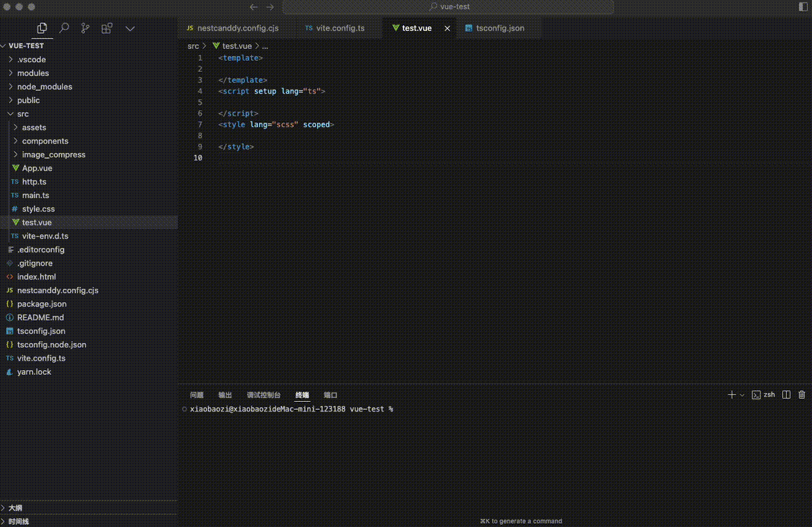812x527 pixels.
Task: Expand the components folder
Action: tap(89, 141)
